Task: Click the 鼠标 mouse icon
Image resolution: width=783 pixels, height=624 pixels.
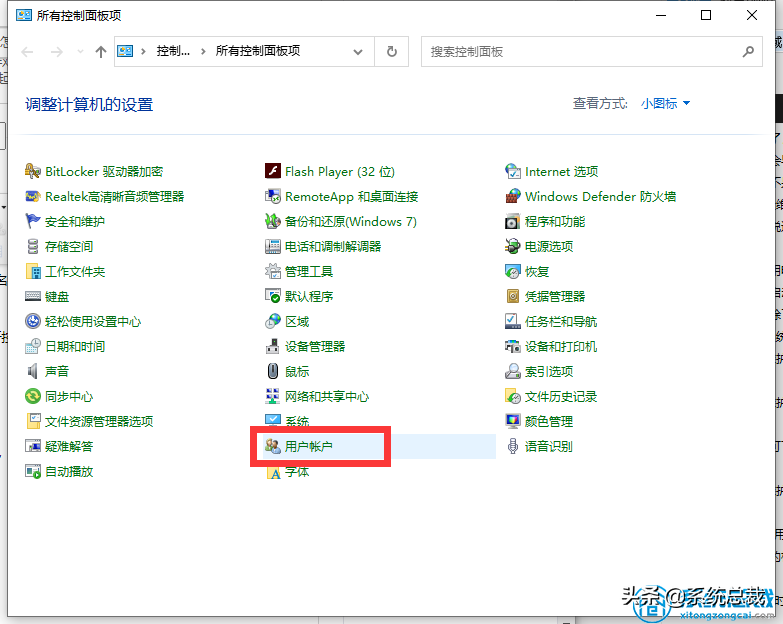Action: (x=273, y=371)
